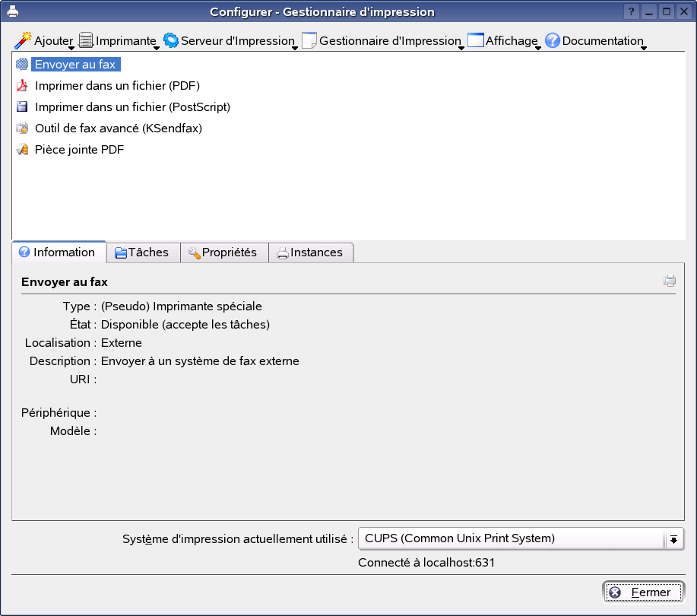Click the Externe localisation value

click(122, 343)
